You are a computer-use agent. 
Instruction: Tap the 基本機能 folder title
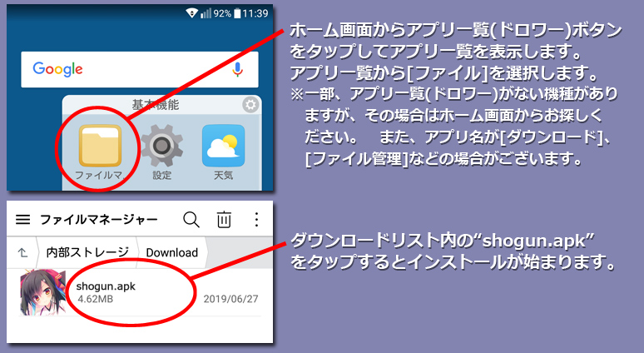[x=156, y=105]
